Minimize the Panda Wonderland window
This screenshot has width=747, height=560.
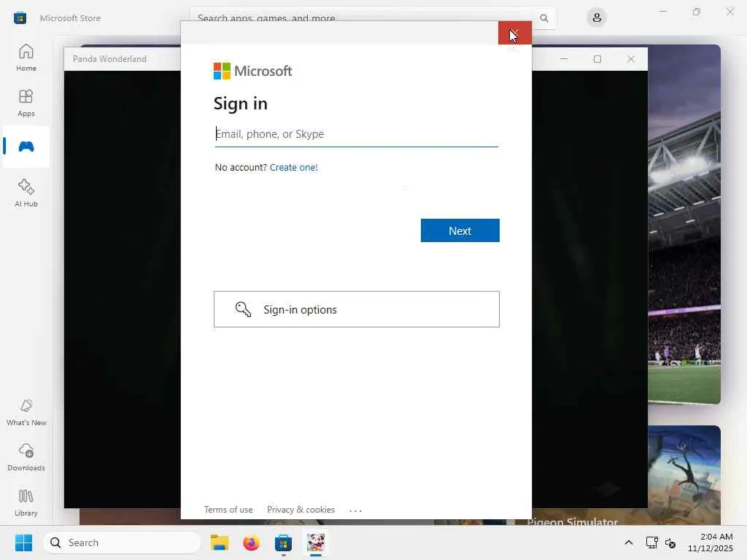(x=564, y=59)
